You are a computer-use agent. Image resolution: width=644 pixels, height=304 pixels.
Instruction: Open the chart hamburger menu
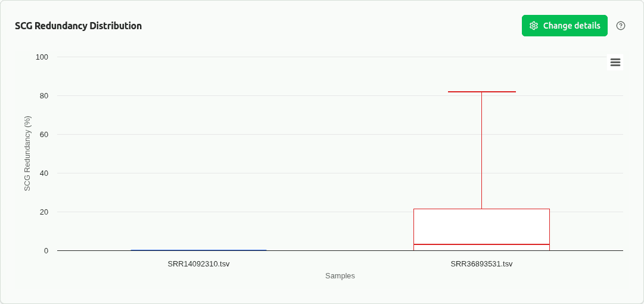coord(615,63)
